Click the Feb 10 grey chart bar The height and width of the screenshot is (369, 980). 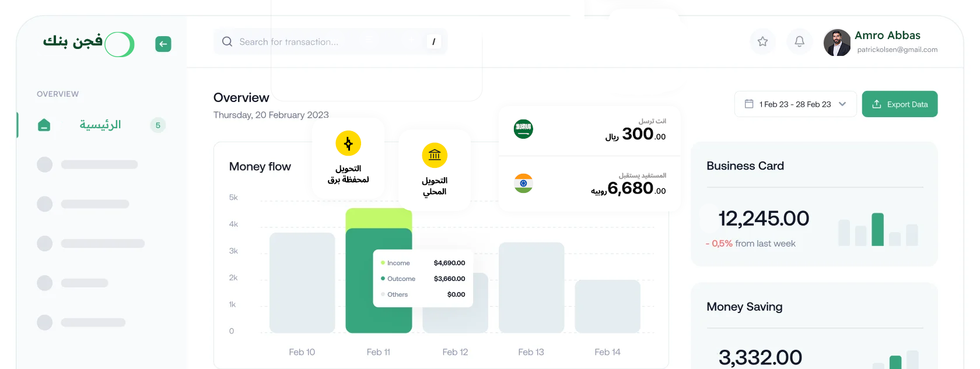[x=302, y=283]
